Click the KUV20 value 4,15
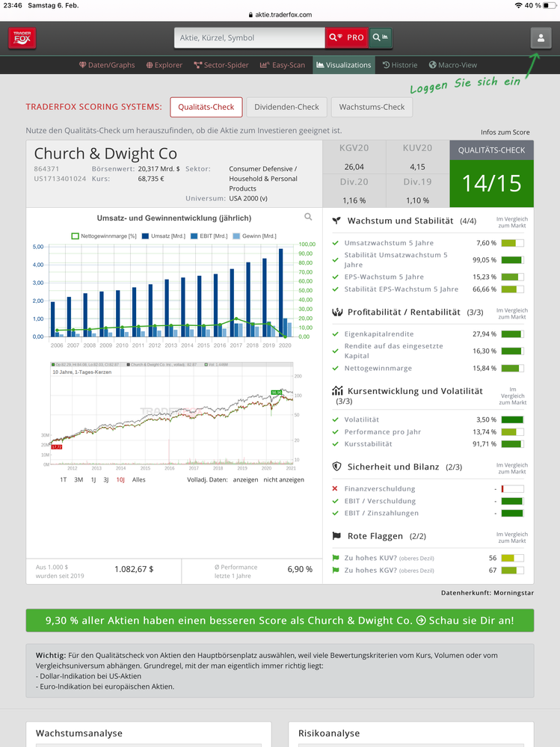This screenshot has height=747, width=560. (417, 167)
